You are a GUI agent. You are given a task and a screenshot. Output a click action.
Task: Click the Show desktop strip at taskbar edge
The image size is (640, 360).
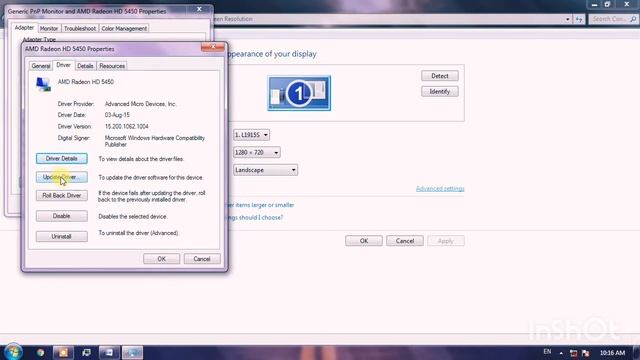(636, 353)
